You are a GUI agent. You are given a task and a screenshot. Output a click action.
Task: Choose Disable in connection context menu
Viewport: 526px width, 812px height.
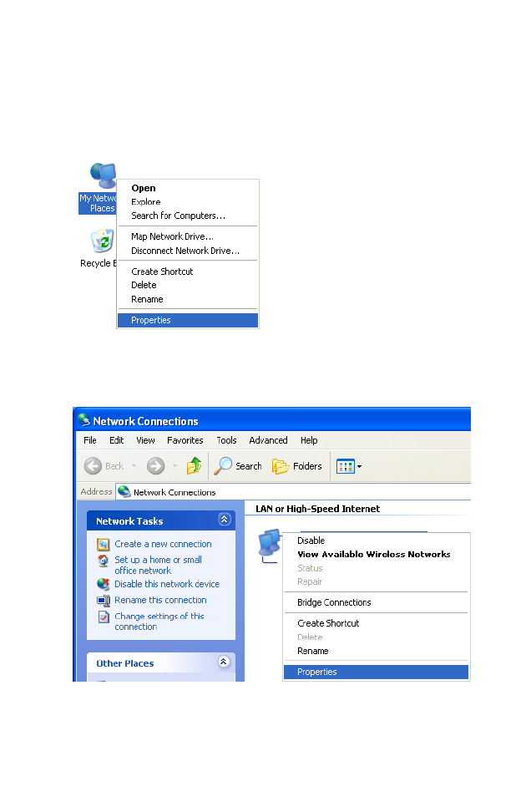[x=311, y=540]
